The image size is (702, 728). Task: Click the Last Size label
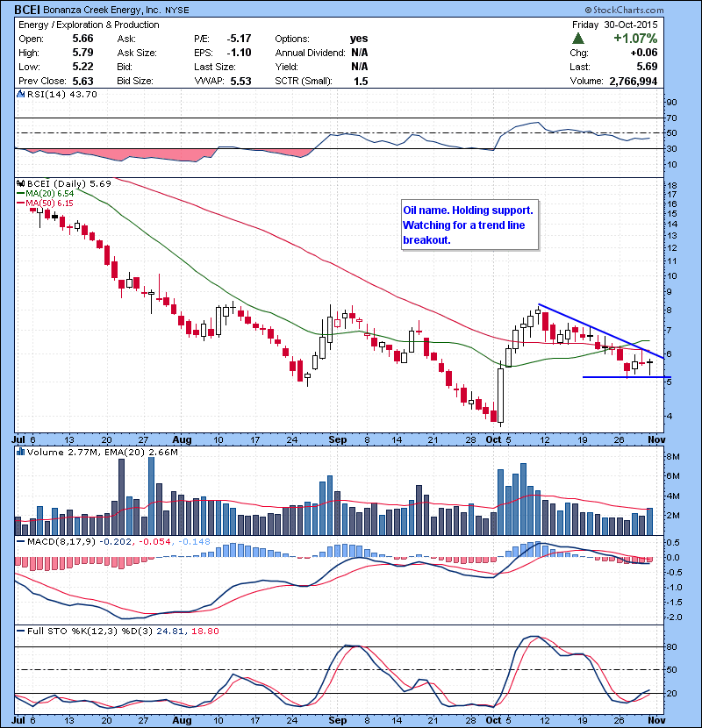[x=215, y=67]
